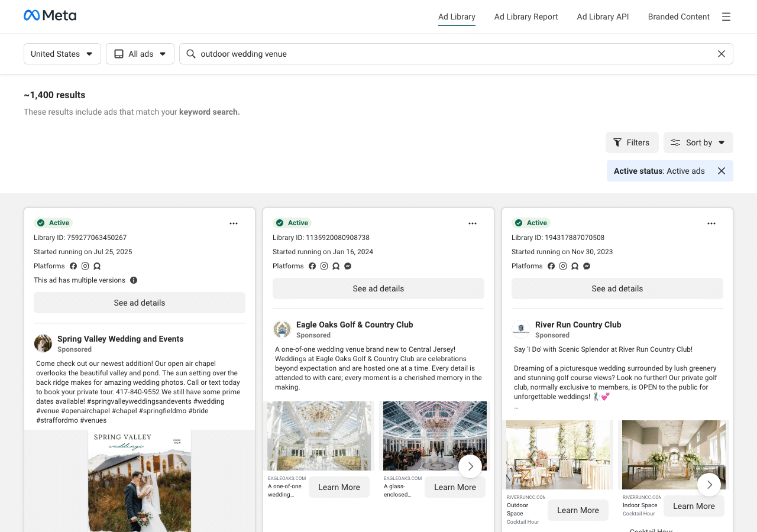See ad details for Spring Valley ad
757x532 pixels.
click(x=140, y=303)
